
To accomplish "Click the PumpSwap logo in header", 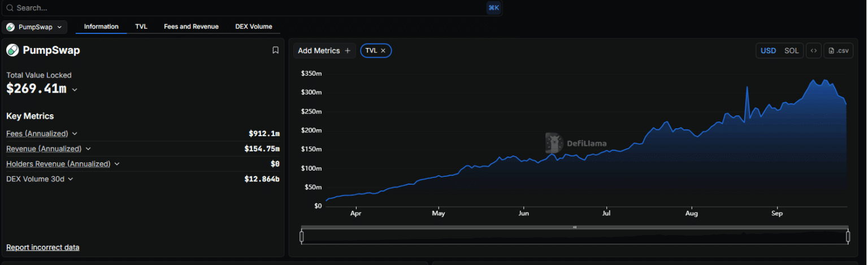I will pyautogui.click(x=12, y=50).
